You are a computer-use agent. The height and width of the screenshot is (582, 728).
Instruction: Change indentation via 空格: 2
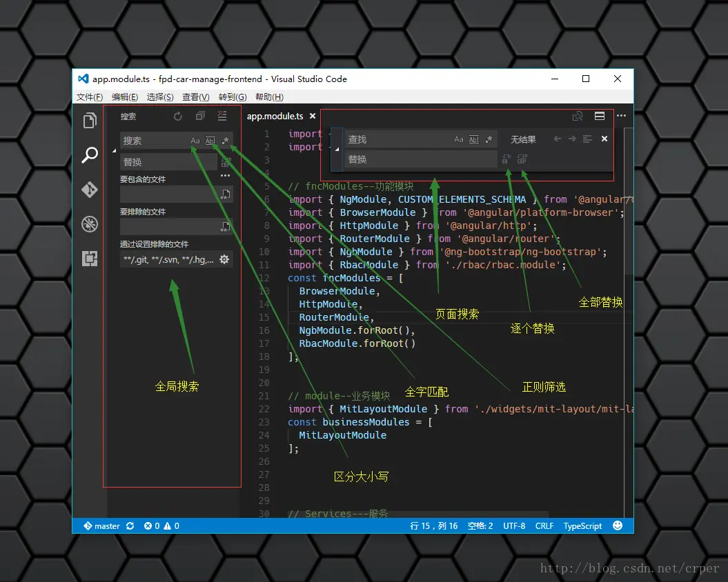tap(480, 526)
